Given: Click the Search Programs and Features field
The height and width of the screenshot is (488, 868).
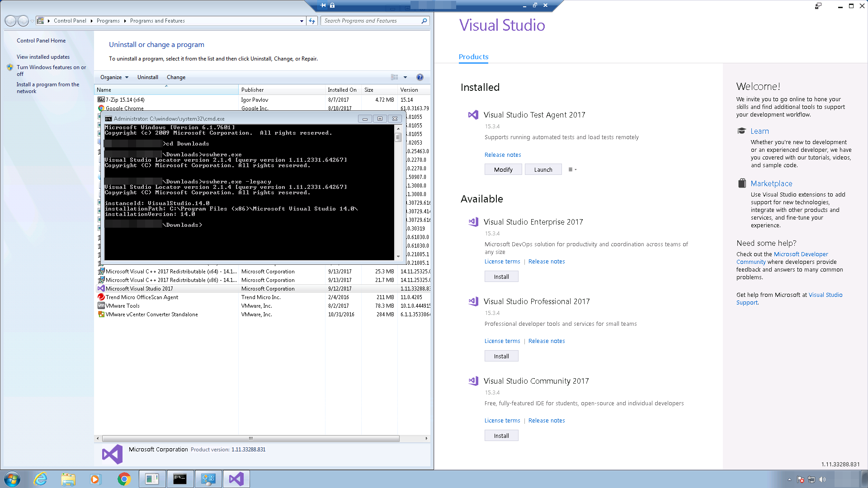Looking at the screenshot, I should [371, 21].
